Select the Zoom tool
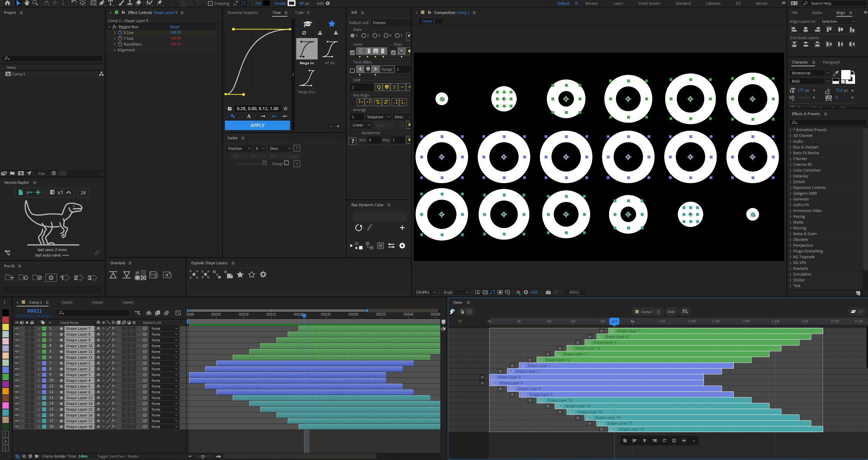Image resolution: width=868 pixels, height=460 pixels. pos(35,3)
